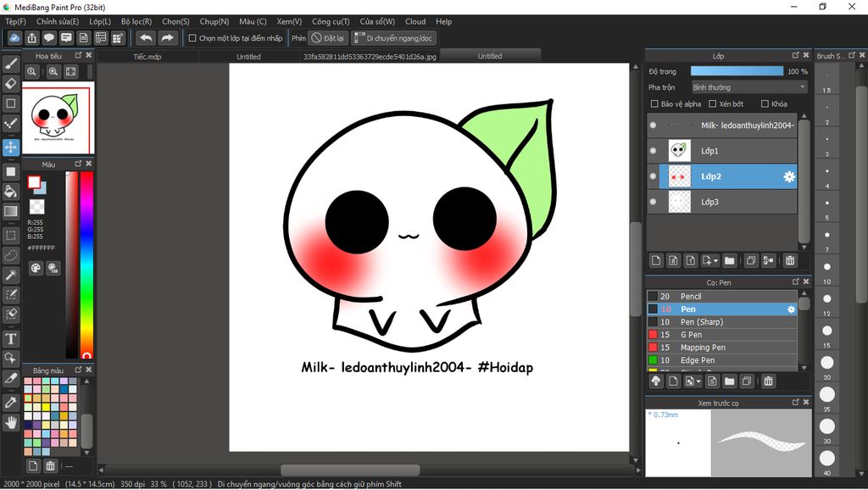
Task: Click the Redo arrow
Action: click(167, 37)
